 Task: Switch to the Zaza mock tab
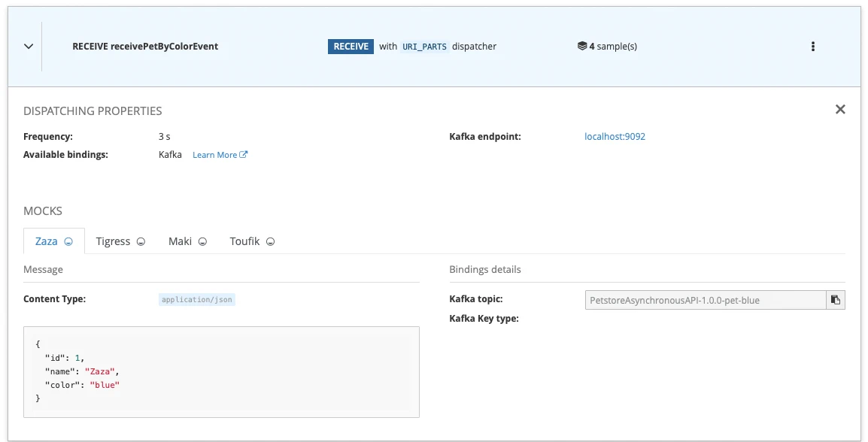(x=47, y=241)
